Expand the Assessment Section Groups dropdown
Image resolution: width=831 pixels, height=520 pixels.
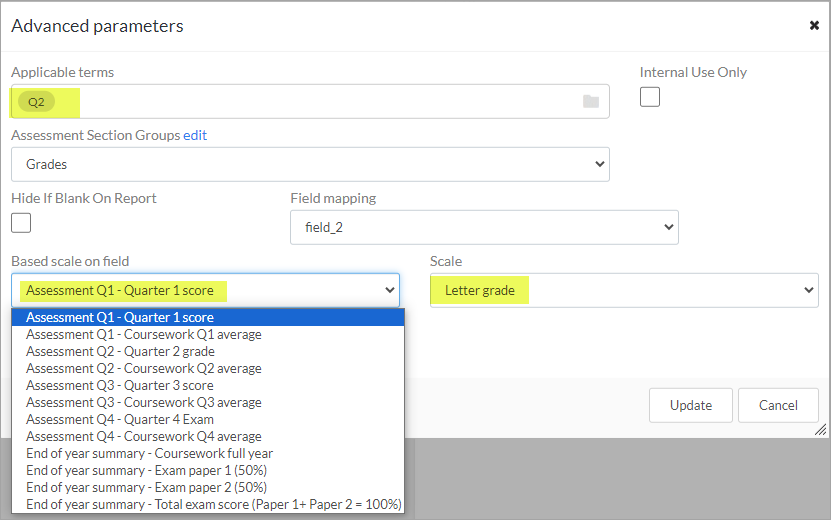tap(310, 164)
